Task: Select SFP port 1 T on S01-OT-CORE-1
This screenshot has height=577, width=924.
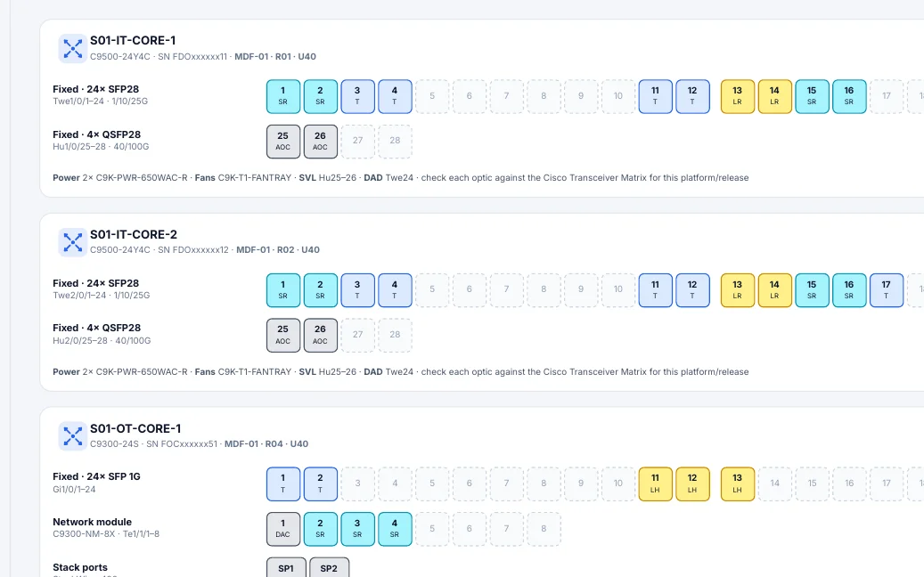Action: point(282,484)
